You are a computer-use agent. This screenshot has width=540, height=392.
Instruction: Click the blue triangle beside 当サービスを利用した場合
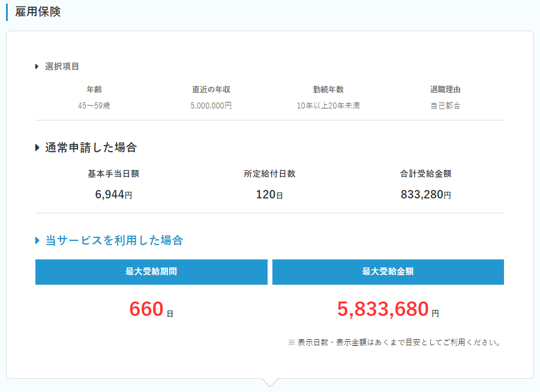tap(37, 240)
